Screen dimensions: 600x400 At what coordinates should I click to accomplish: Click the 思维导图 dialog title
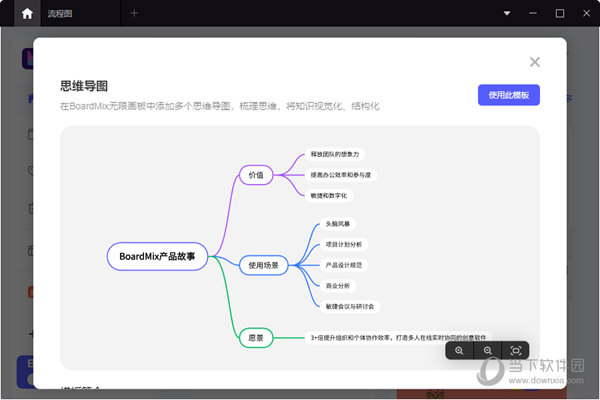coord(84,86)
